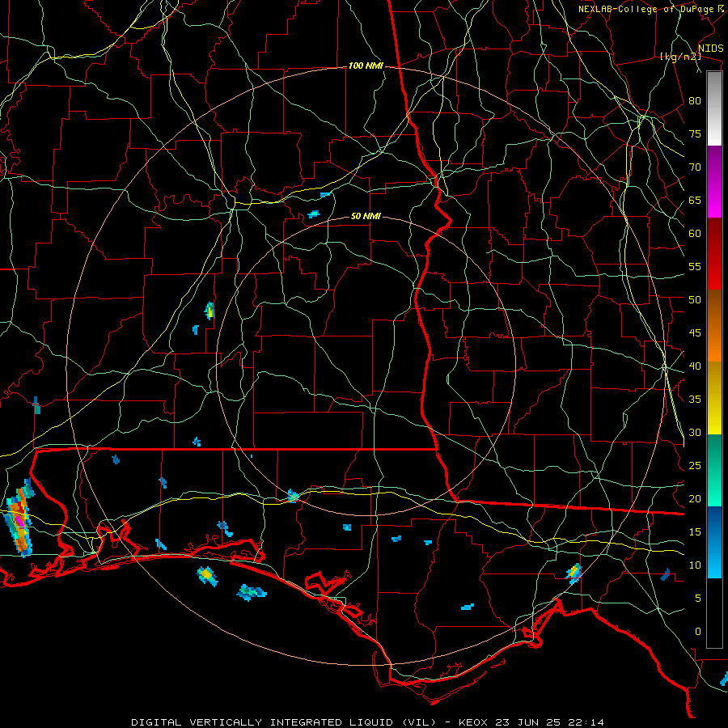Pick the magenta-purple segment of the color bar
Viewport: 728px width, 728px height.
[714, 181]
